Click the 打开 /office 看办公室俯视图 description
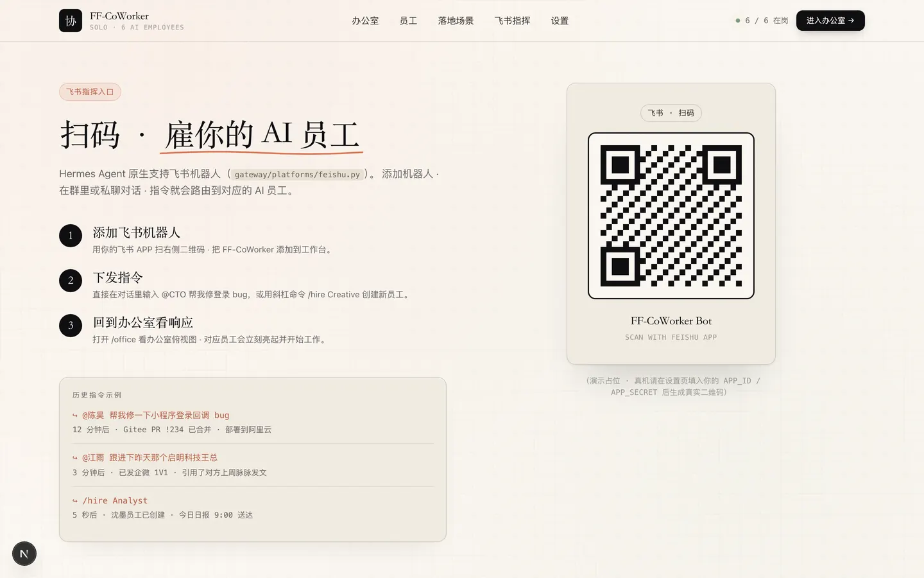This screenshot has width=924, height=578. coord(211,340)
